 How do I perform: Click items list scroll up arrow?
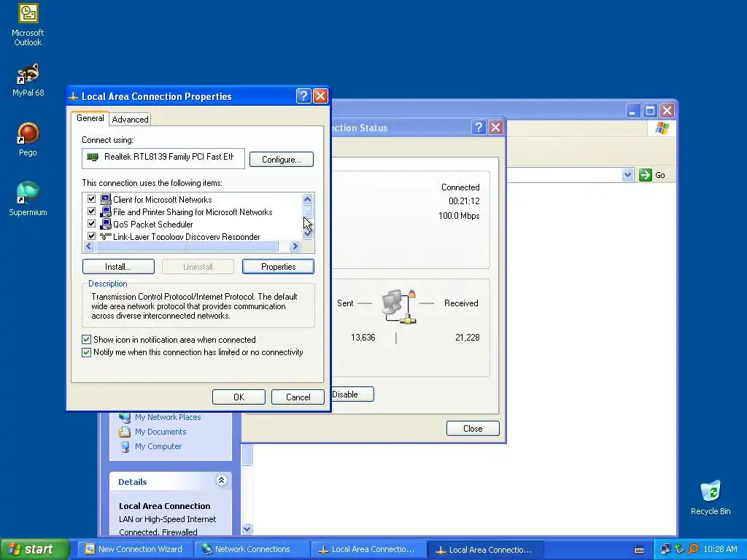[308, 199]
